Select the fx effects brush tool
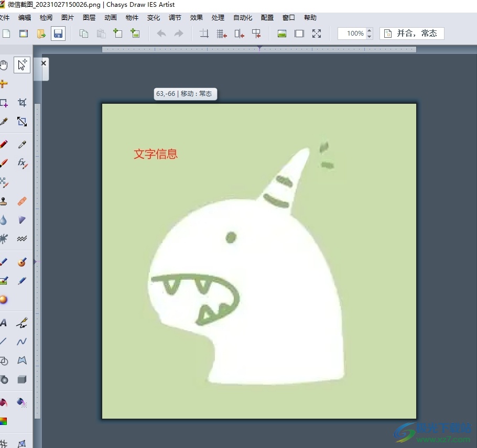The image size is (477, 448). 22,163
